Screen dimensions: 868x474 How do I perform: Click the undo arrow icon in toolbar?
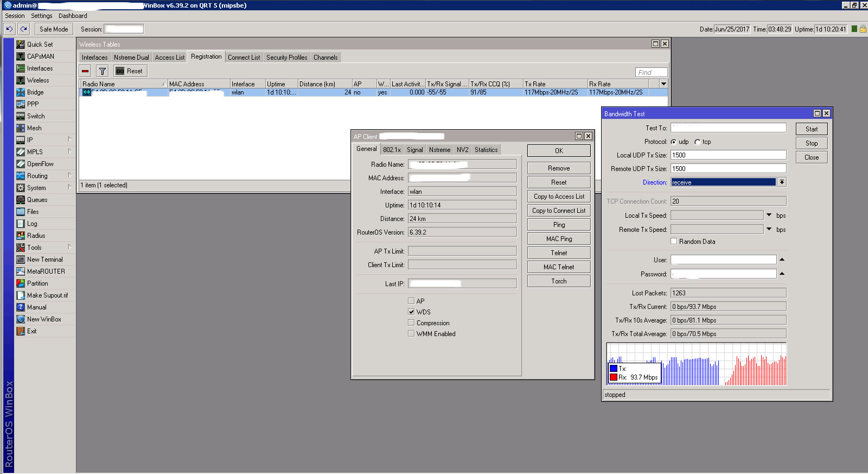coord(9,29)
